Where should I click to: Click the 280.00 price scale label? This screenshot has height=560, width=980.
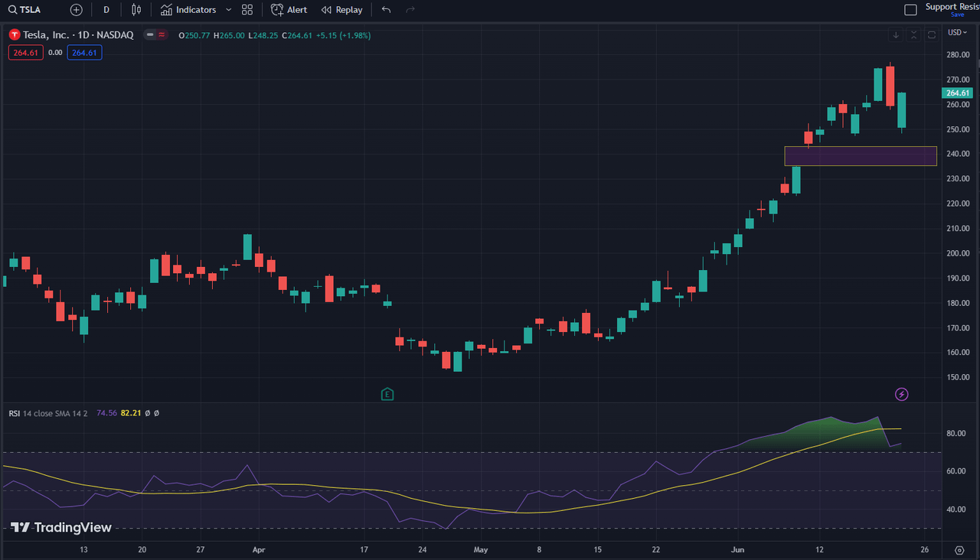coord(958,55)
